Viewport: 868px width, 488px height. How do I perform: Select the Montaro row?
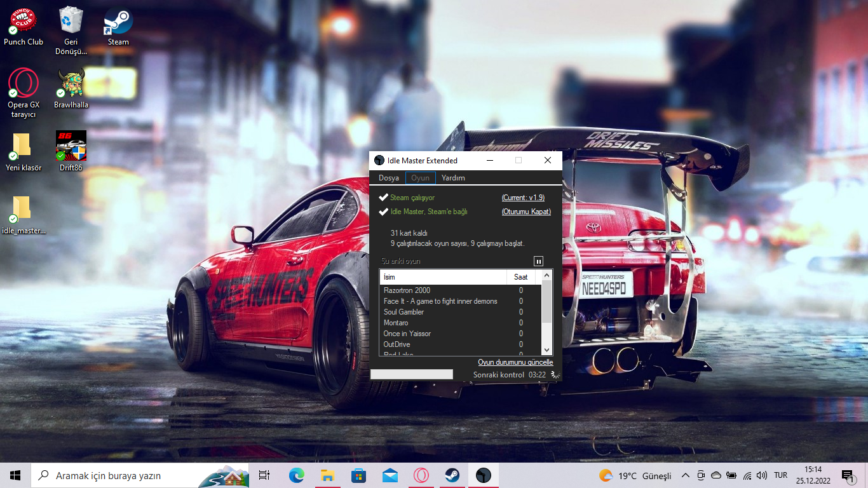pyautogui.click(x=460, y=323)
